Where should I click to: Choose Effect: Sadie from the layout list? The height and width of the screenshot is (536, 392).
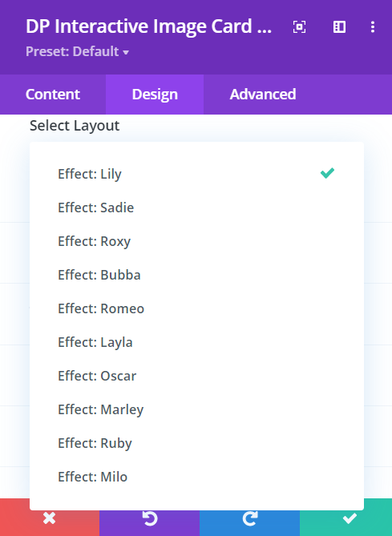(x=196, y=208)
